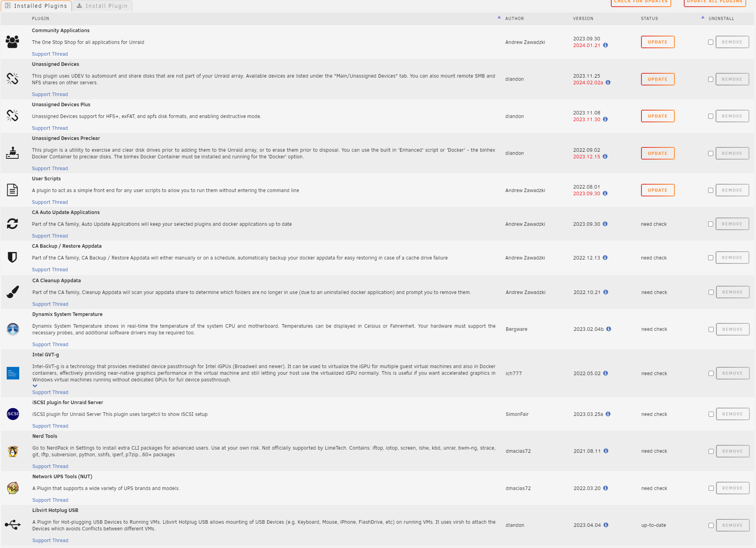Open Support Thread for Dynamix System Temperature

click(x=50, y=344)
